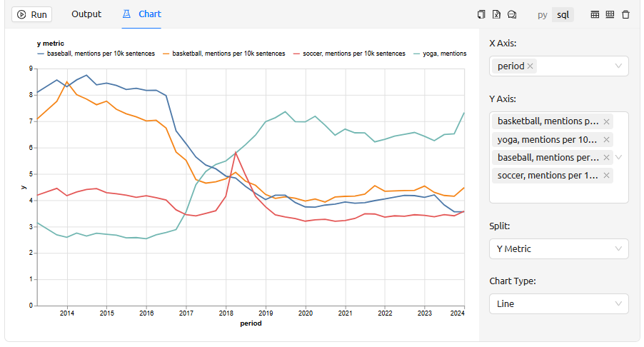Switch the cell language to sql
The image size is (644, 347).
point(563,14)
